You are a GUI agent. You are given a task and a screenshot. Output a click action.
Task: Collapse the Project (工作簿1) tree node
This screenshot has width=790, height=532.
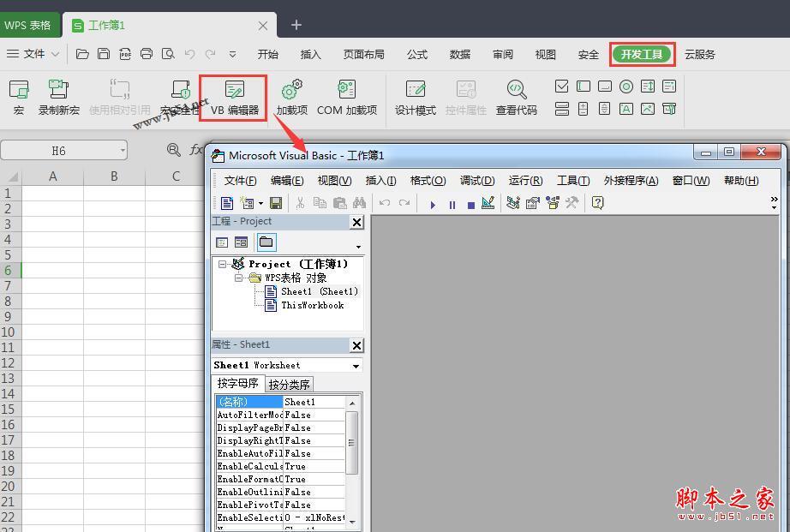[222, 264]
